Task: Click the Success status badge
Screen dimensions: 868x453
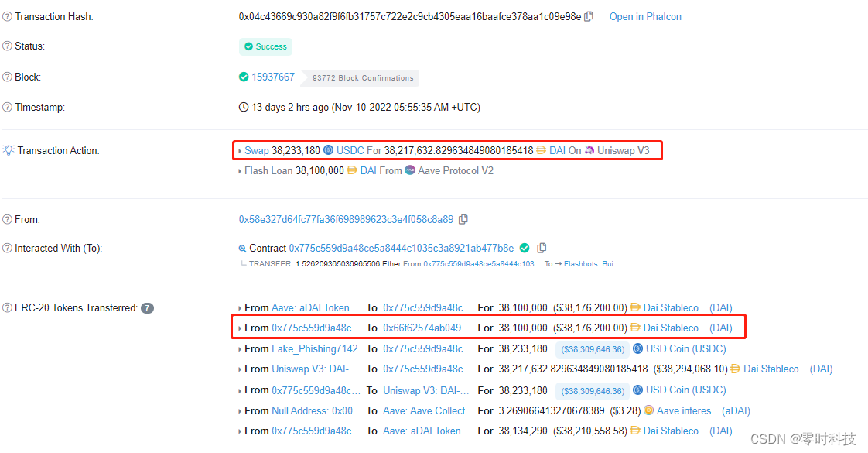Action: click(265, 46)
